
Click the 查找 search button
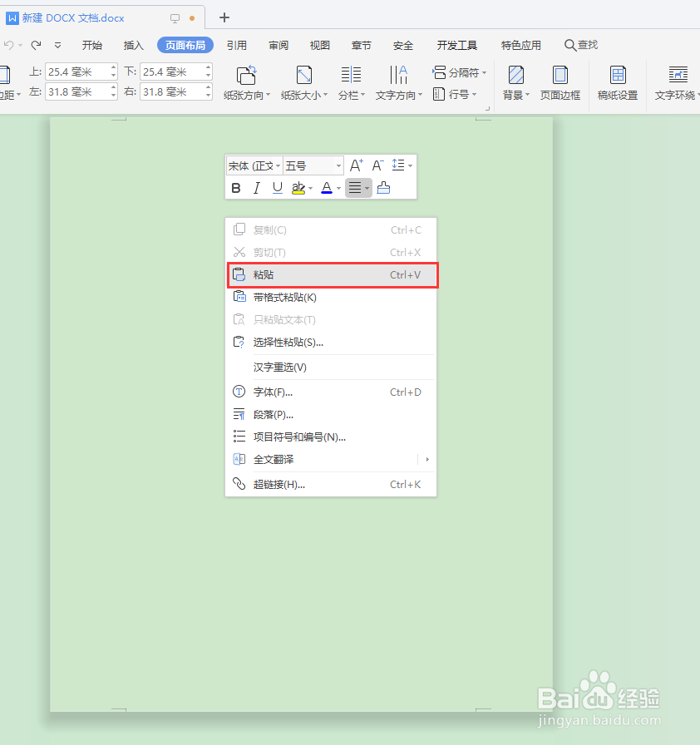coord(581,45)
